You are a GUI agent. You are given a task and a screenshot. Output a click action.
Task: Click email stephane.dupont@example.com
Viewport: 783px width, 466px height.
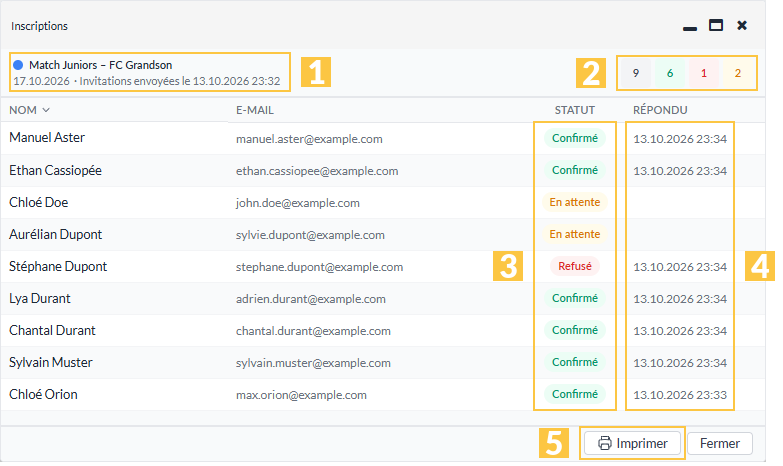(x=320, y=267)
